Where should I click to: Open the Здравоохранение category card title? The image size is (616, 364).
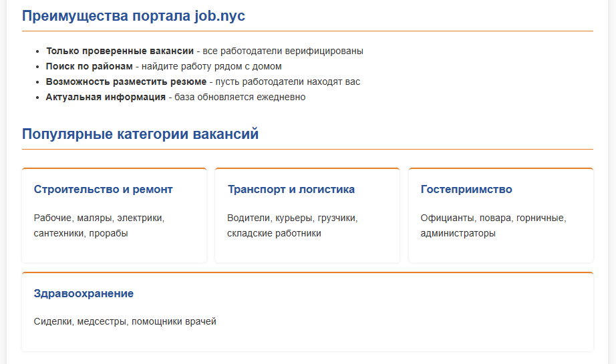pyautogui.click(x=84, y=294)
